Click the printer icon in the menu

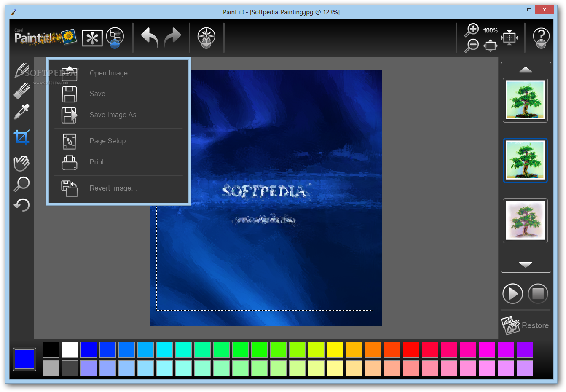[70, 162]
